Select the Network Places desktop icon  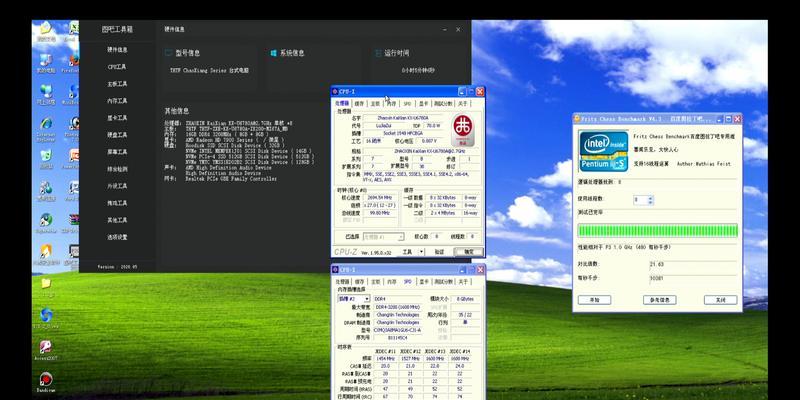(x=46, y=92)
